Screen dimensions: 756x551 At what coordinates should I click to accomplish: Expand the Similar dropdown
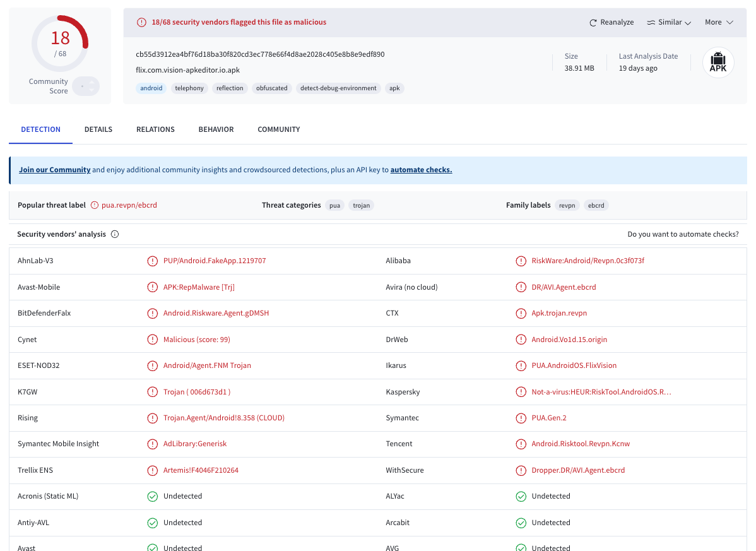(669, 22)
